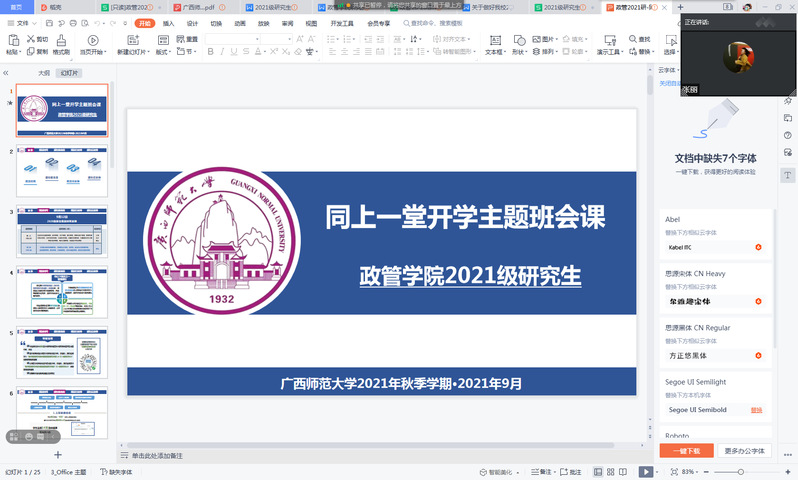Viewport: 798px width, 480px height.
Task: Switch to Slide Sorter view in status bar
Action: [x=611, y=472]
